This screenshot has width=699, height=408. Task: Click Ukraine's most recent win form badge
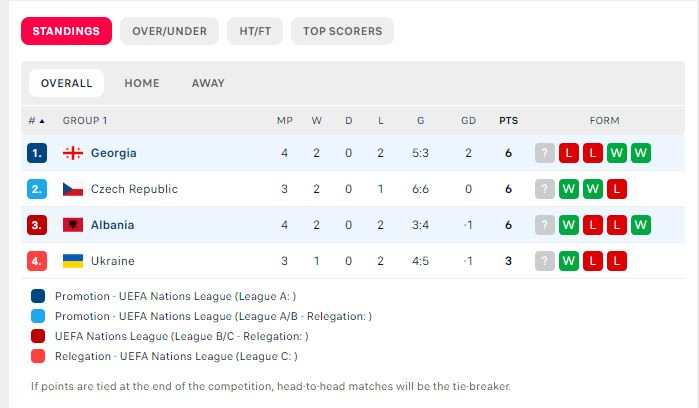coord(569,261)
